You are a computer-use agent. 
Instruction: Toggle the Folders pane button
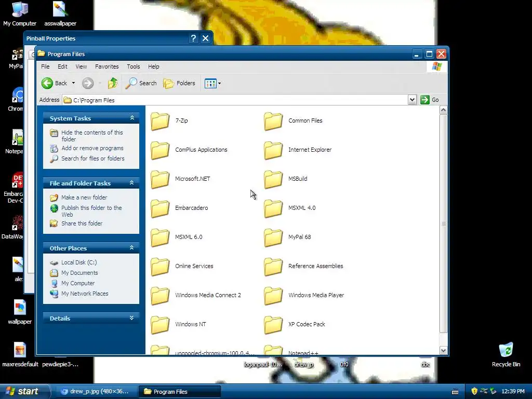179,83
